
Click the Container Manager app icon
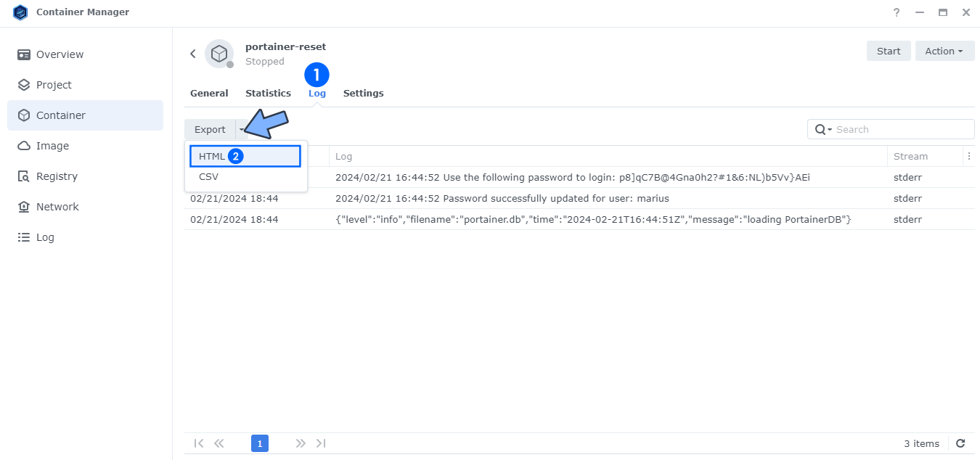click(20, 12)
